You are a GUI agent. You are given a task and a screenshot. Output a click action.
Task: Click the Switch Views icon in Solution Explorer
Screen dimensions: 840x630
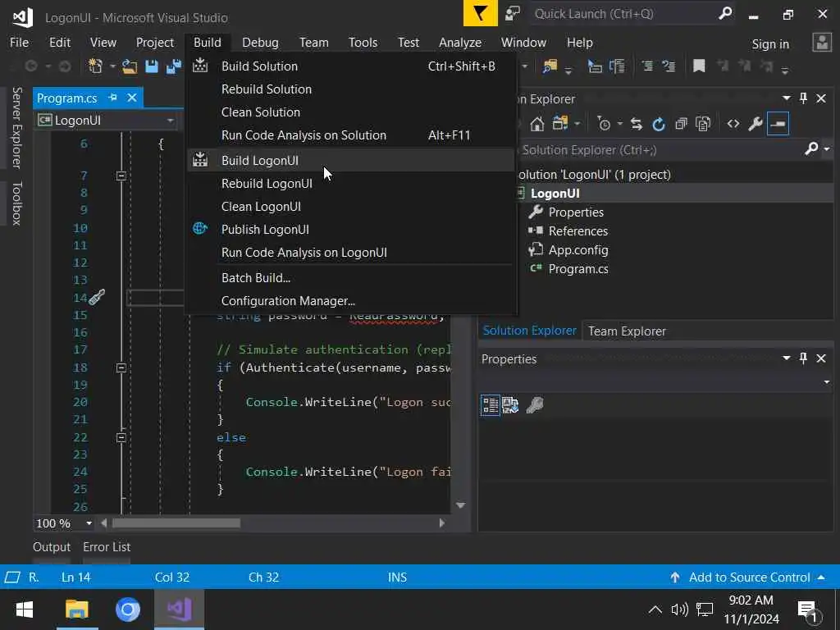pos(560,124)
